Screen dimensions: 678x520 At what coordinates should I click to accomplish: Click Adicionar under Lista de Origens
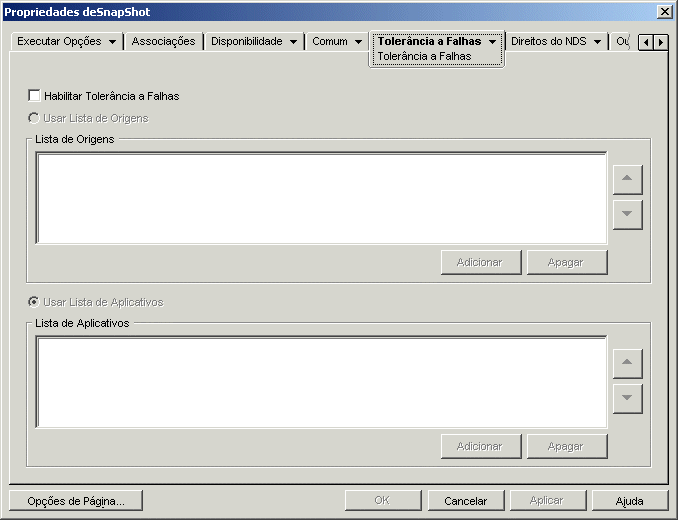[x=481, y=262]
